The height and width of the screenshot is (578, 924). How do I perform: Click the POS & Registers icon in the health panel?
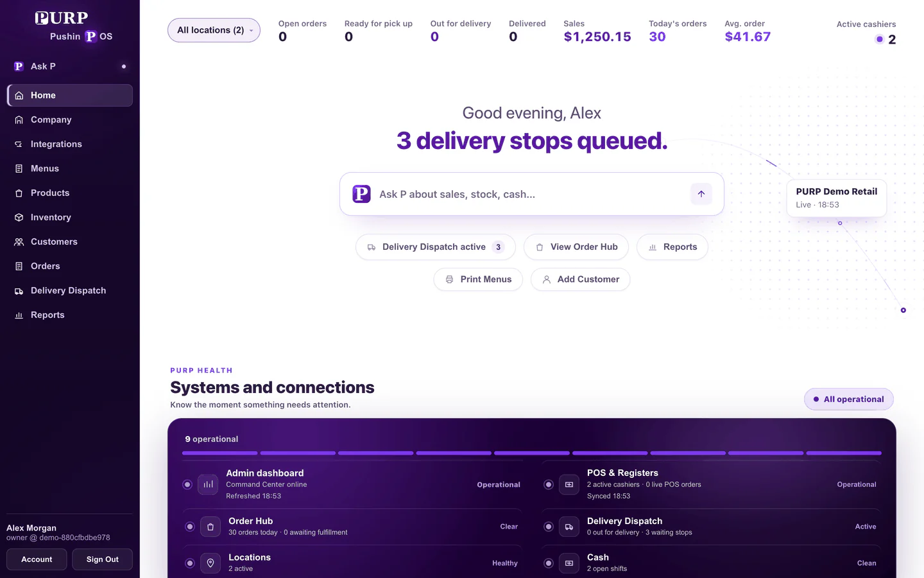click(x=569, y=485)
